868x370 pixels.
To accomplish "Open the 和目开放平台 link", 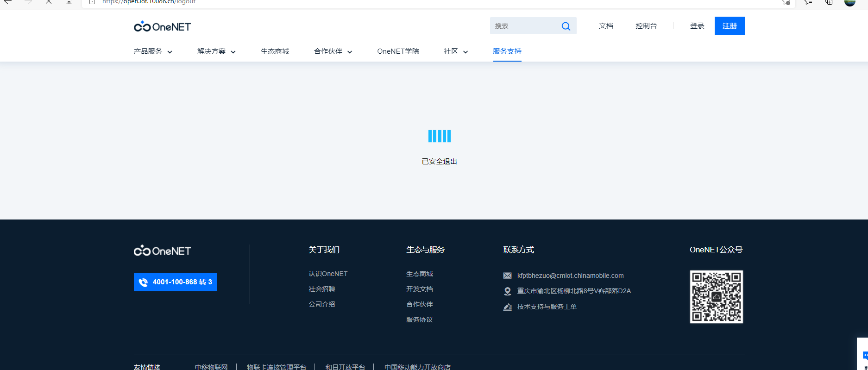I will (345, 367).
